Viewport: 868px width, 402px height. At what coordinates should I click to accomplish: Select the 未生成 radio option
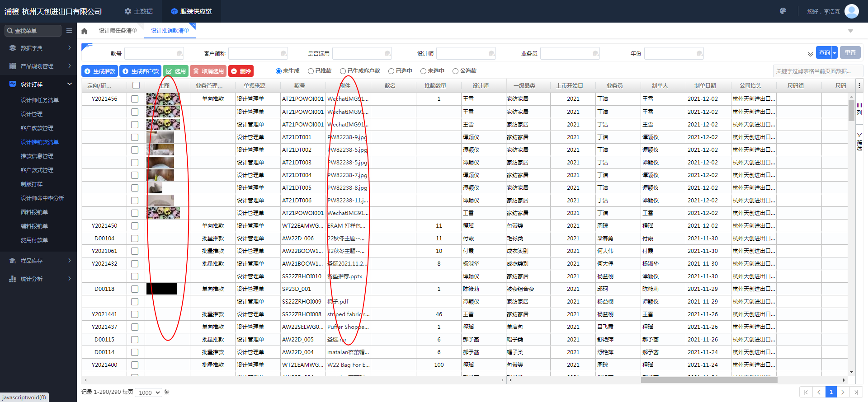click(278, 71)
